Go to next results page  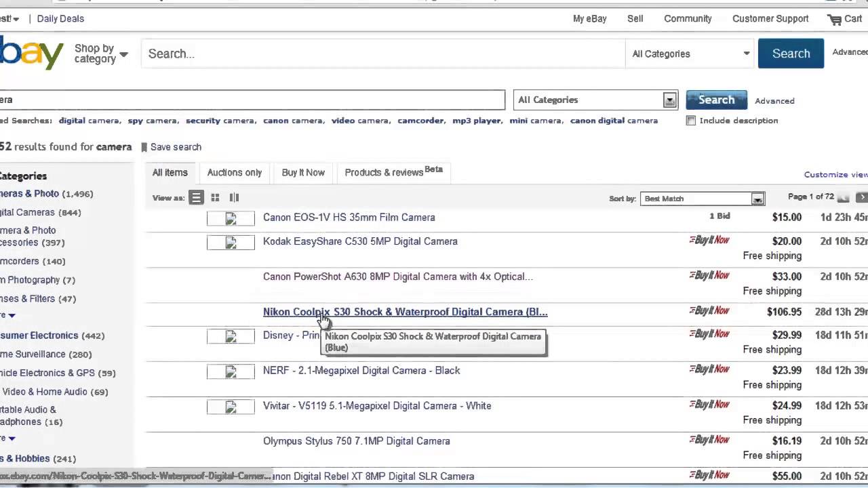pos(861,197)
